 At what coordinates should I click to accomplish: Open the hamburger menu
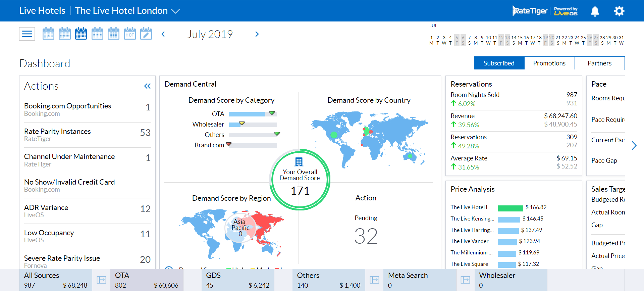point(27,34)
